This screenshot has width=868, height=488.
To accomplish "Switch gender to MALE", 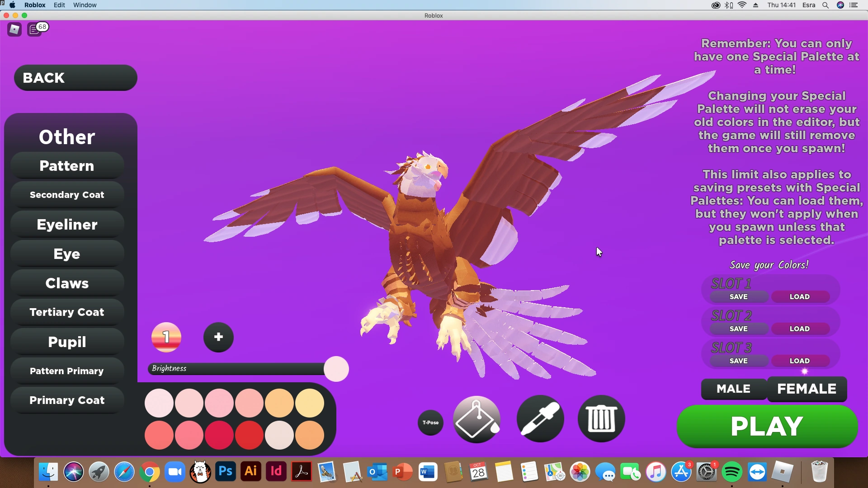I will [x=733, y=389].
